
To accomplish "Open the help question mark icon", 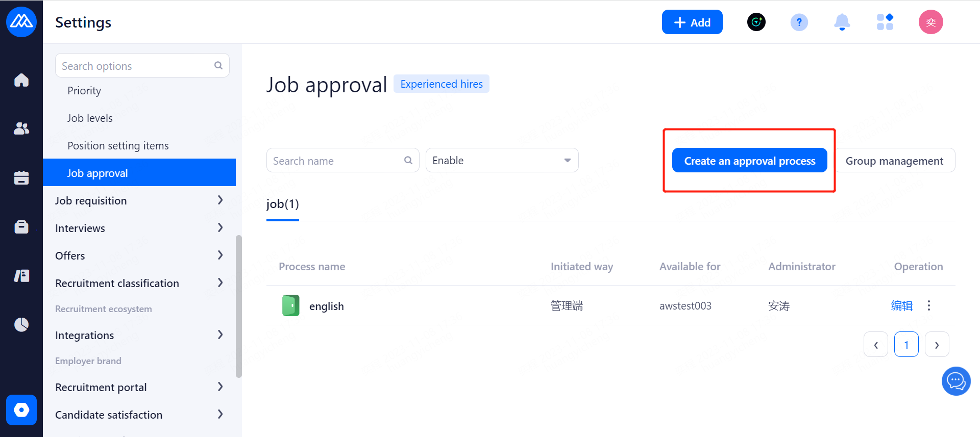I will 799,22.
